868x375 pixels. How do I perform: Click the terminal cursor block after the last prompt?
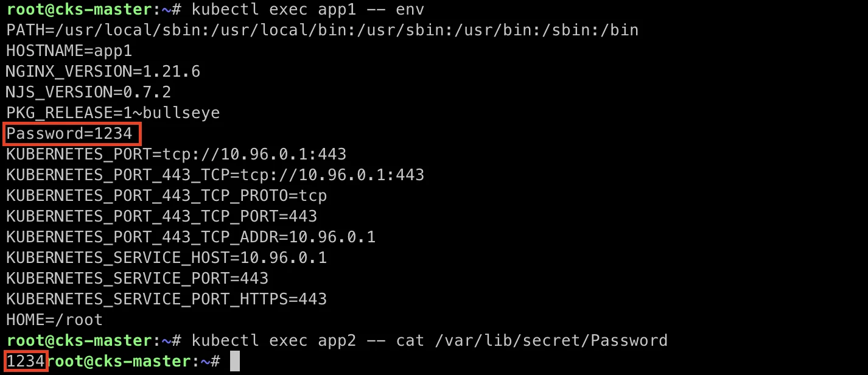click(x=235, y=362)
